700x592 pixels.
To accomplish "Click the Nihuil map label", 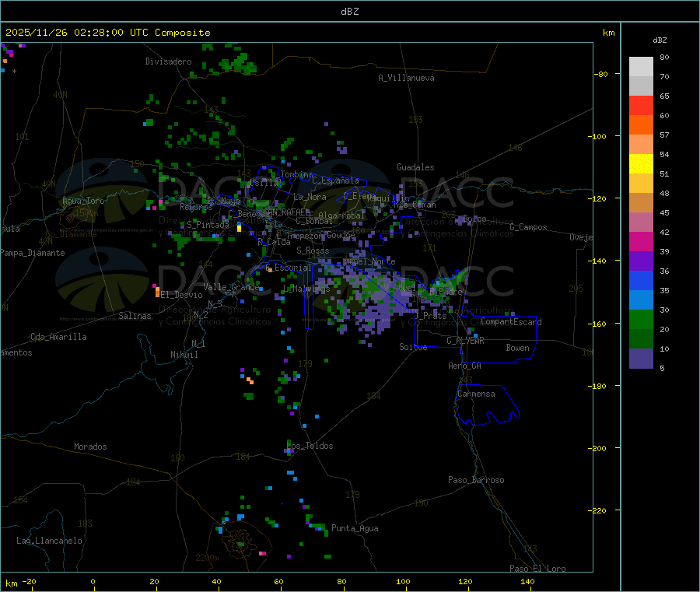I will pyautogui.click(x=184, y=355).
